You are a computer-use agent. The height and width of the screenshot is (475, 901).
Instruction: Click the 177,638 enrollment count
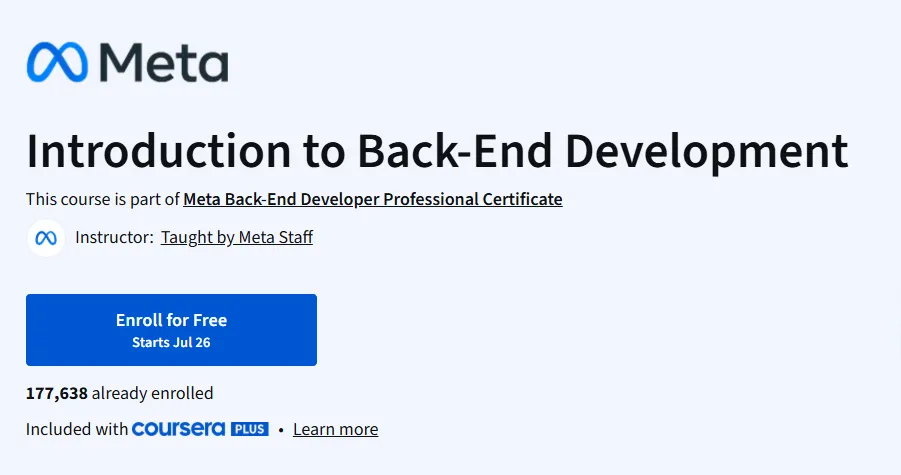click(x=57, y=393)
